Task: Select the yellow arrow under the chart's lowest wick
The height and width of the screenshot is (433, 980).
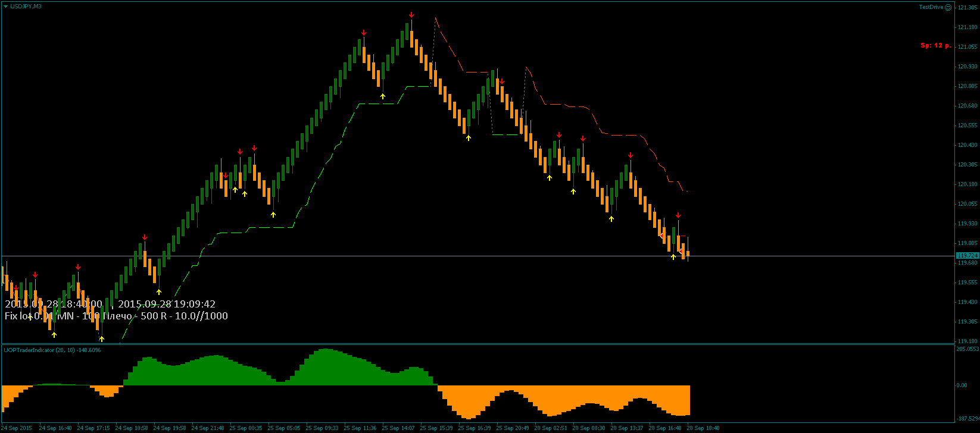Action: pyautogui.click(x=102, y=338)
